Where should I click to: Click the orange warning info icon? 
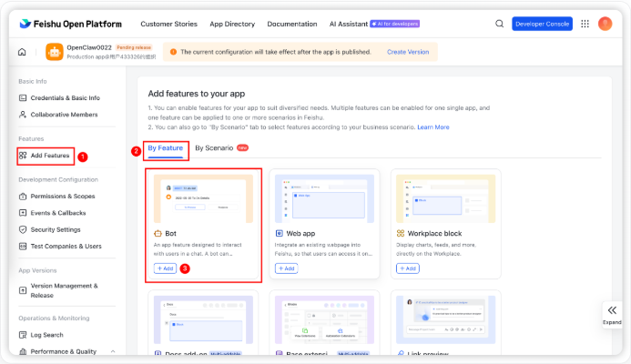coord(173,52)
